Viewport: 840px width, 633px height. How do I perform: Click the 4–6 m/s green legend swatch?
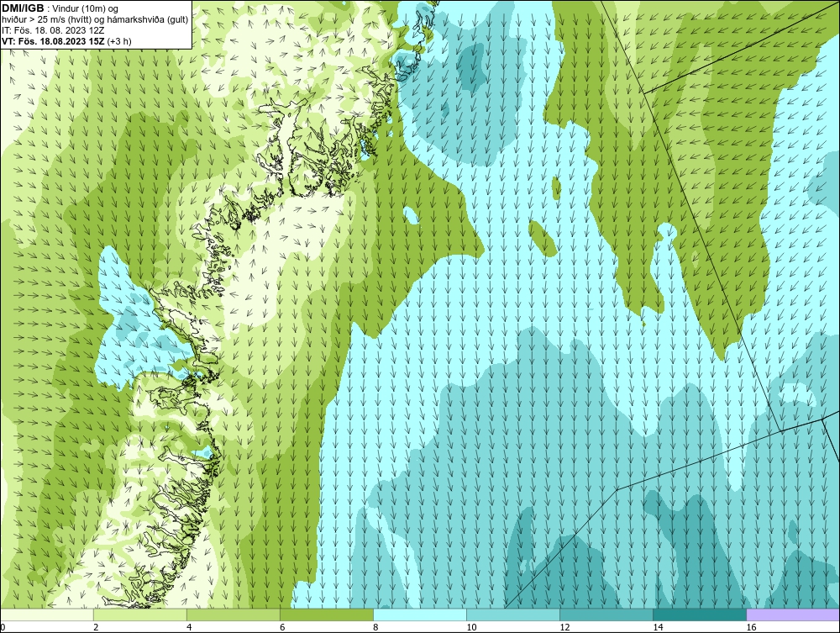tap(234, 615)
